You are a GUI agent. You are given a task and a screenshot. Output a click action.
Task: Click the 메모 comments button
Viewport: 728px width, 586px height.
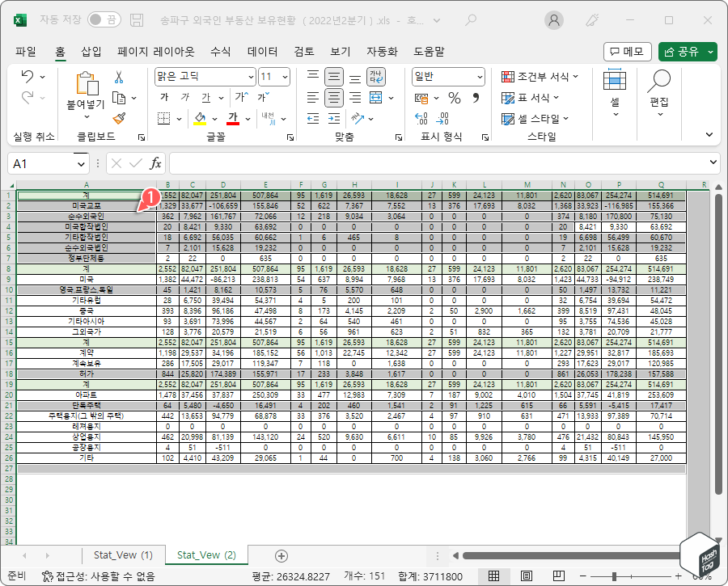click(x=627, y=52)
